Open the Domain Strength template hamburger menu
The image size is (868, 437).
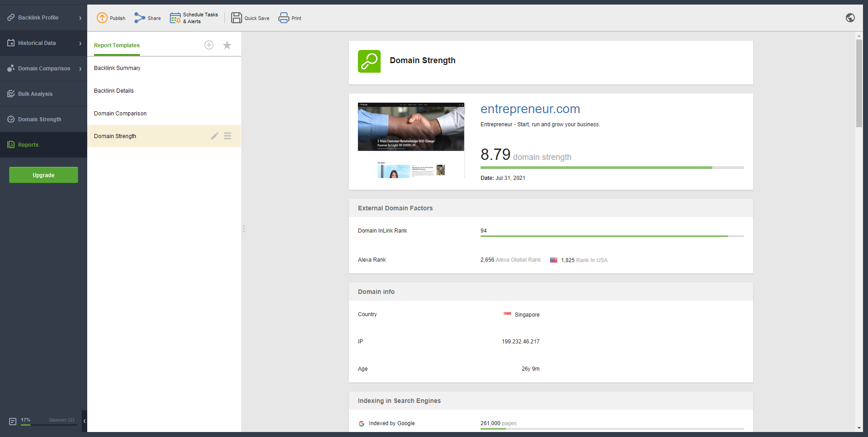[x=228, y=136]
